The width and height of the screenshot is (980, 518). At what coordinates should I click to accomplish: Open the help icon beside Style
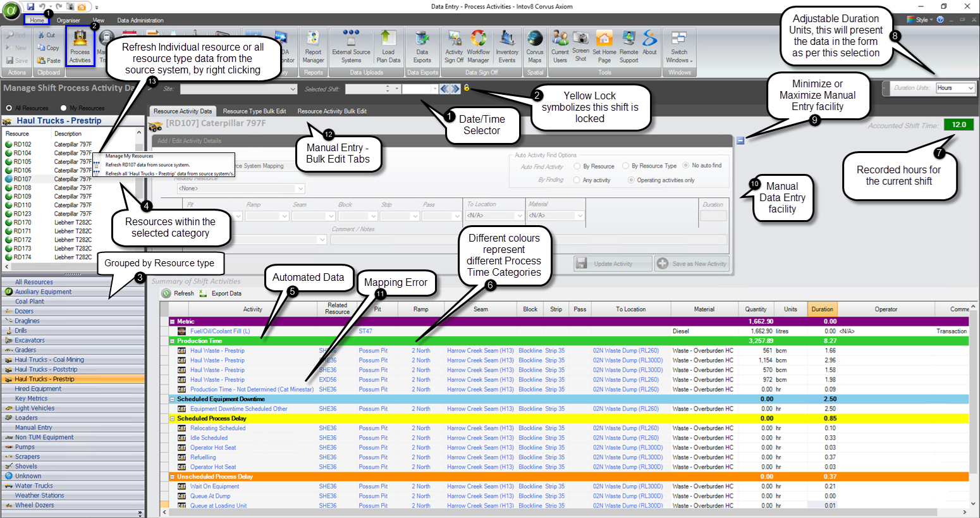click(x=940, y=20)
